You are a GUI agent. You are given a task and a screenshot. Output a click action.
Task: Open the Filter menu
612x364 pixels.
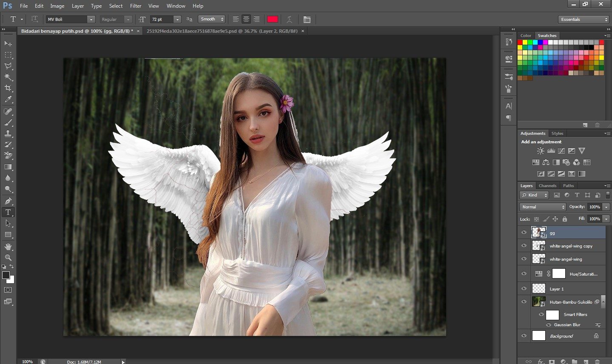pyautogui.click(x=136, y=6)
